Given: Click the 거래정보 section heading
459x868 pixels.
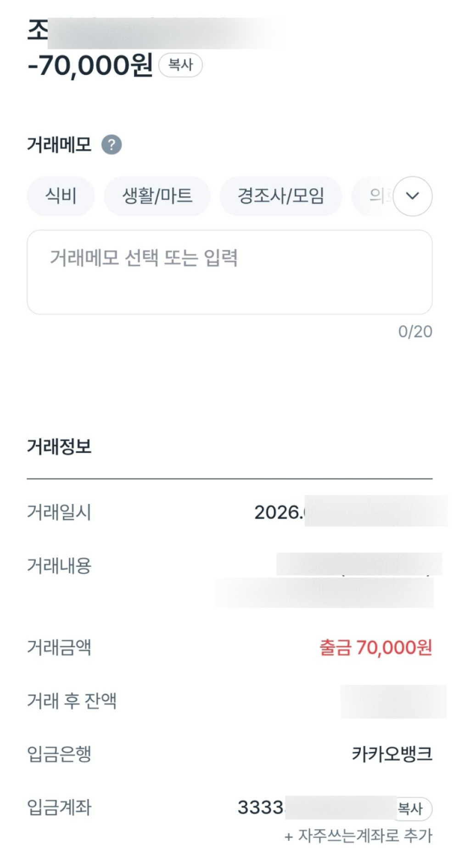Looking at the screenshot, I should click(x=59, y=446).
